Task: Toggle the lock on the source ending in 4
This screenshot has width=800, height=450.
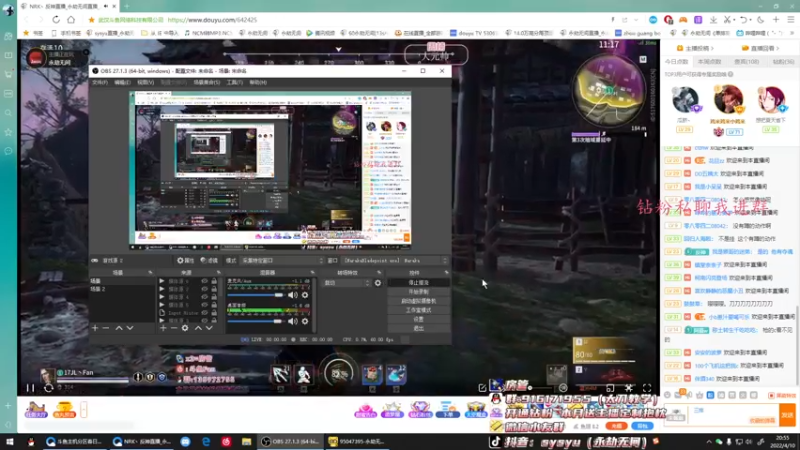Action: tap(214, 297)
